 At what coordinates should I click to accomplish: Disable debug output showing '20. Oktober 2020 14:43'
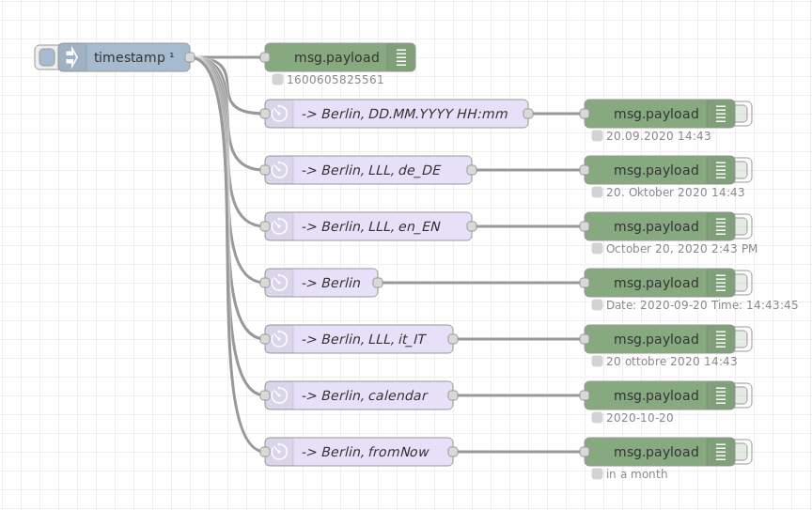pos(742,170)
